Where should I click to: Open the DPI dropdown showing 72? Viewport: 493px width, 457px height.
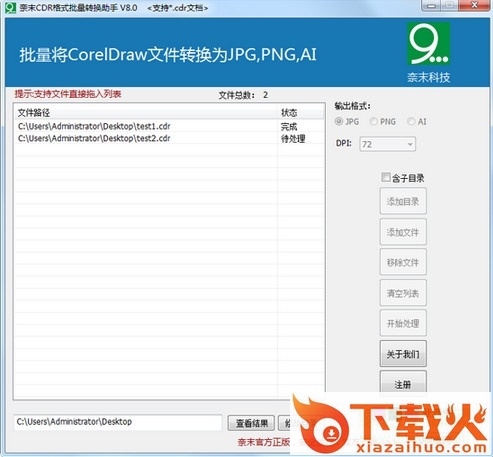388,144
